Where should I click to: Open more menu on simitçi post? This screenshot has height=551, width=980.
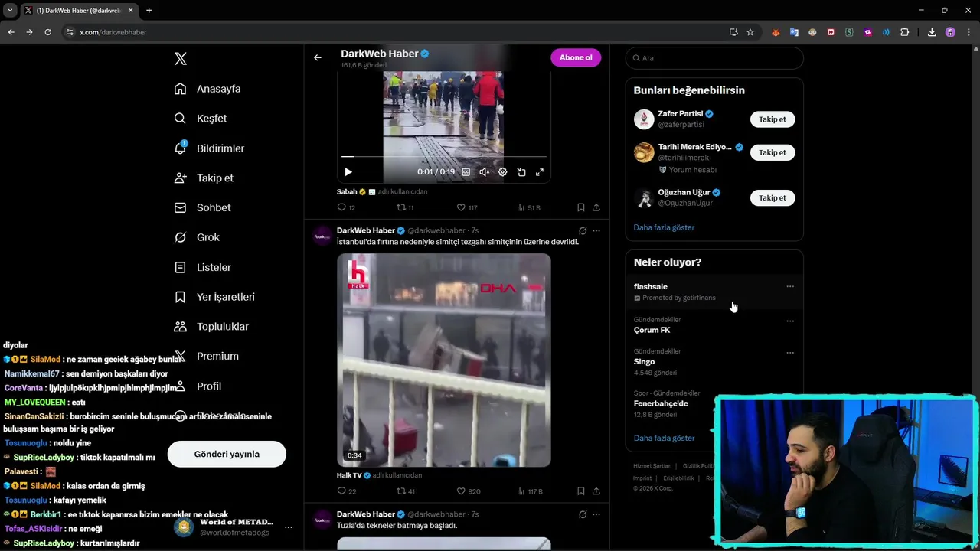coord(596,230)
